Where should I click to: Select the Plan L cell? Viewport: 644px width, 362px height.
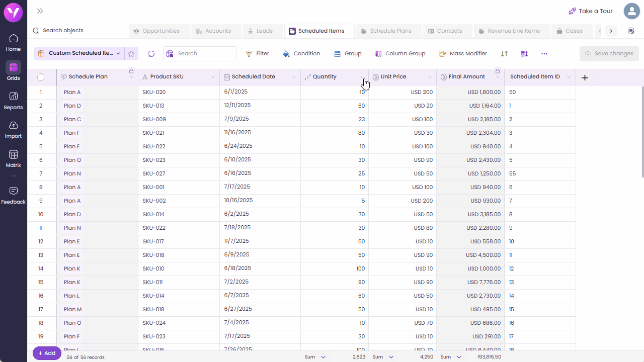[x=98, y=296]
